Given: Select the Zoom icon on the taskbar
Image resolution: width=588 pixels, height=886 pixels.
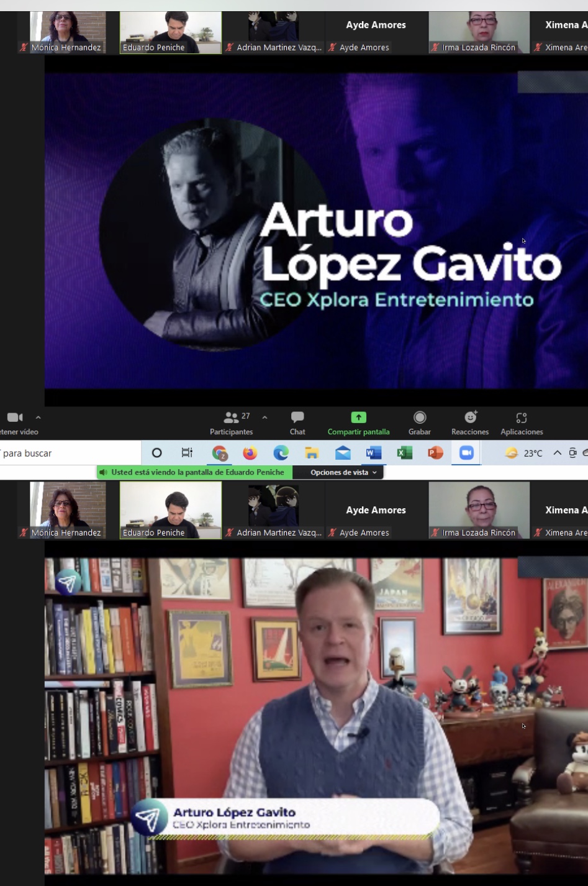Looking at the screenshot, I should coord(466,453).
